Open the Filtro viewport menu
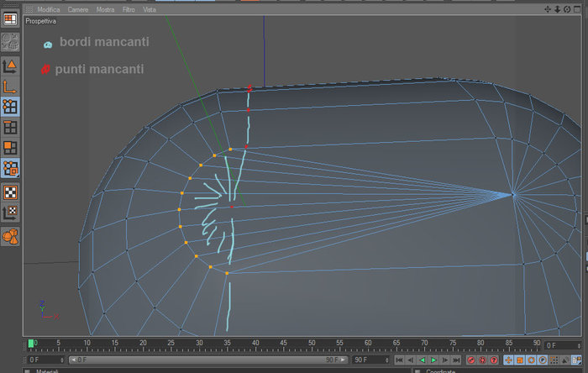This screenshot has height=373, width=588. point(129,9)
